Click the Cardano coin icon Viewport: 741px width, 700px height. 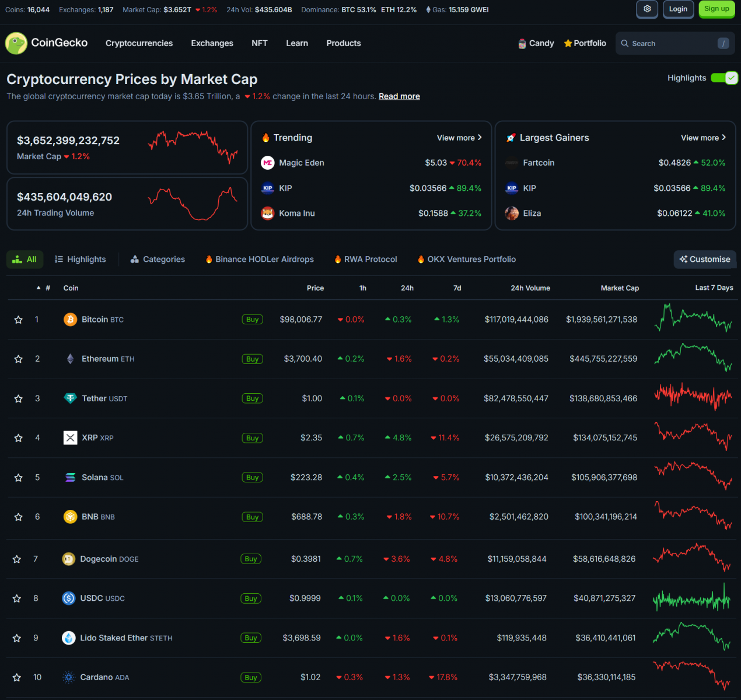click(x=69, y=677)
